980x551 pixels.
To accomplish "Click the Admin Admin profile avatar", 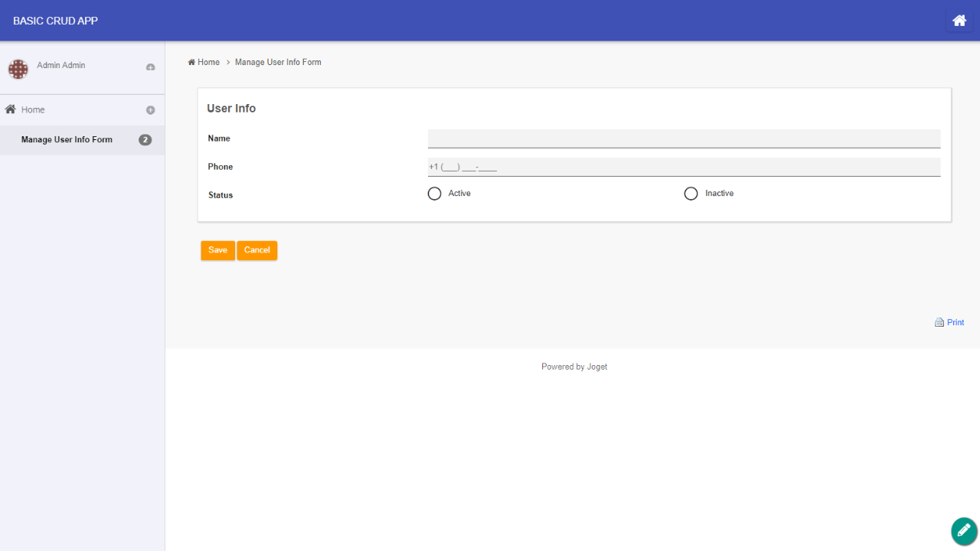I will pos(18,69).
